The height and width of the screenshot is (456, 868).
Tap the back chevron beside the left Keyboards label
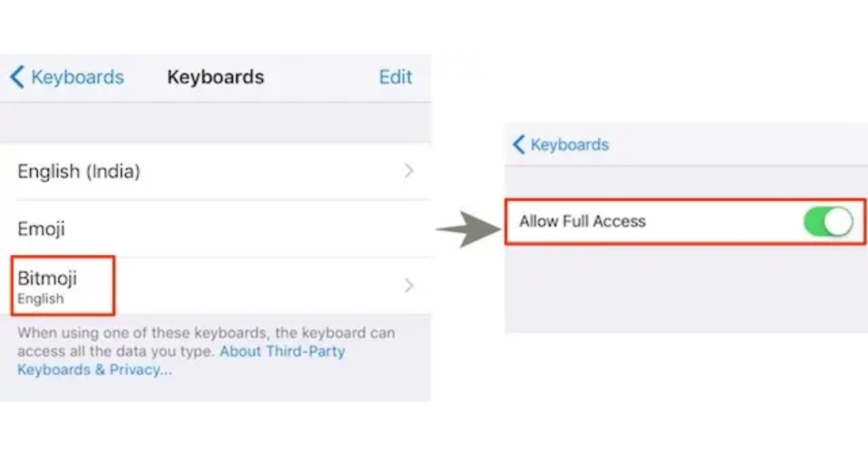[17, 77]
